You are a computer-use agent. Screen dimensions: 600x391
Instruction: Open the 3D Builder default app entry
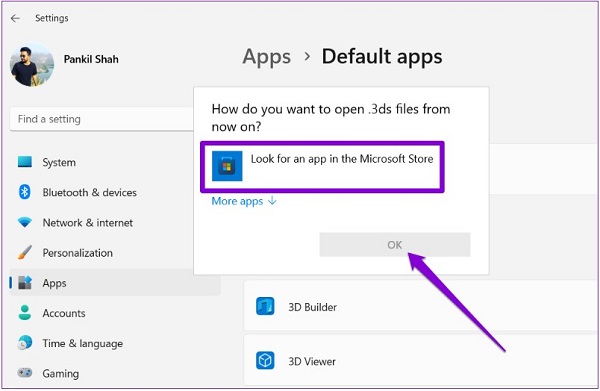point(421,306)
